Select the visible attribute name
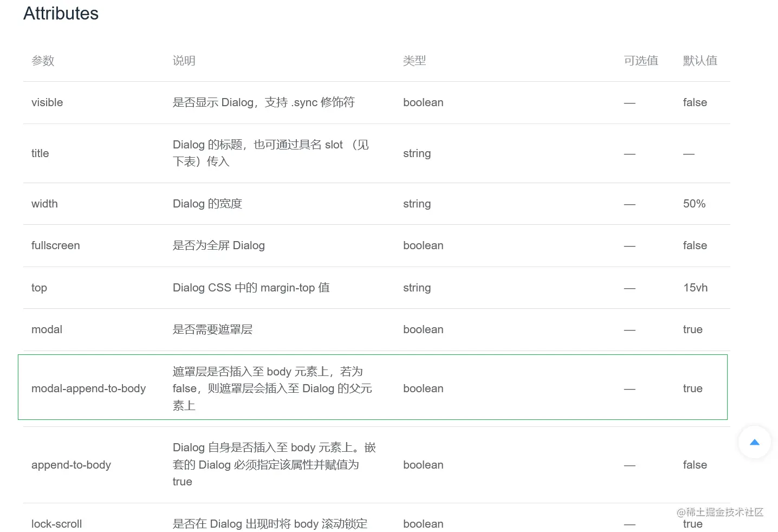 click(x=47, y=102)
